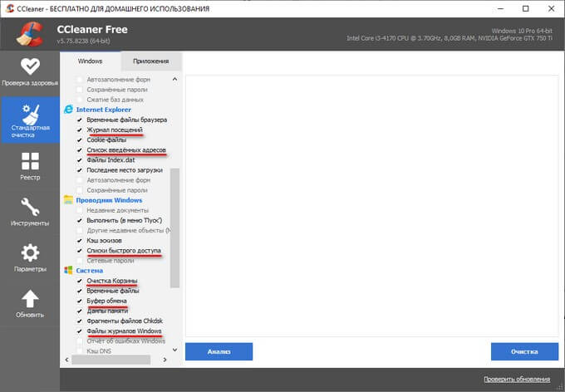
Task: Select the Система group heading
Action: [90, 270]
